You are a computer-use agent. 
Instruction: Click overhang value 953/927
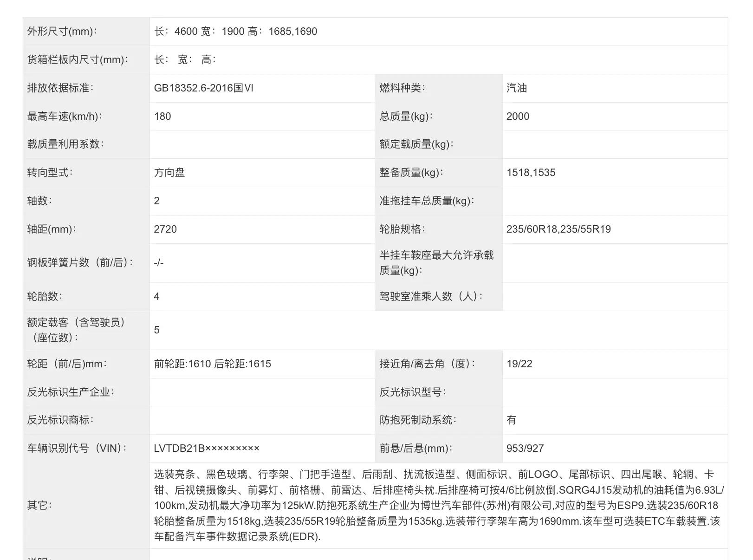(x=525, y=449)
